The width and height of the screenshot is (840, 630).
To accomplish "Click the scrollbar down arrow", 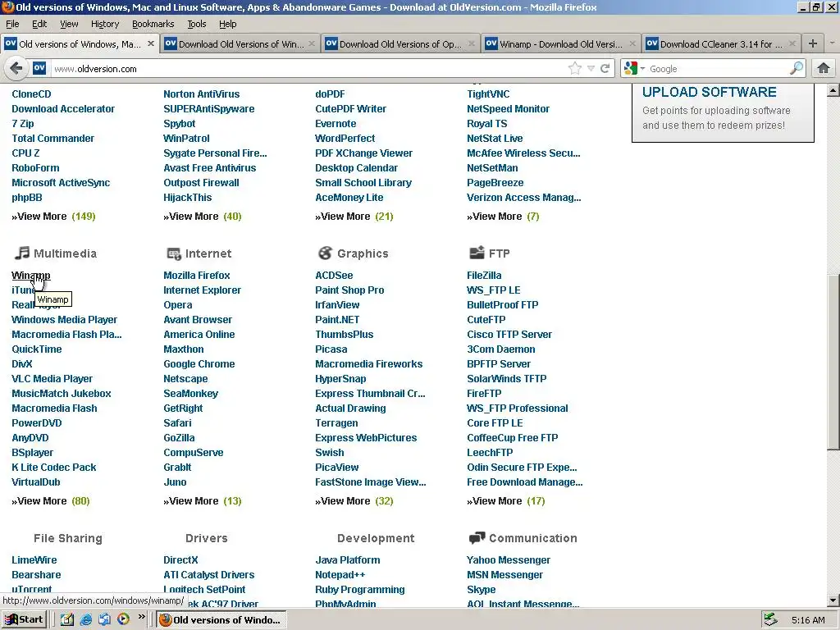I will 833,600.
